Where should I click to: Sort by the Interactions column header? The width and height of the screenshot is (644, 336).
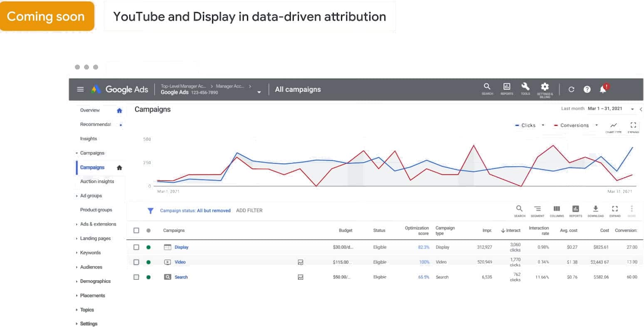coord(511,231)
